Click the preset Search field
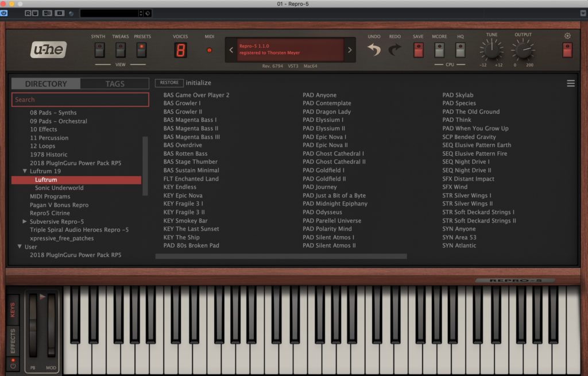Viewport: 588px width, 376px height. point(80,99)
